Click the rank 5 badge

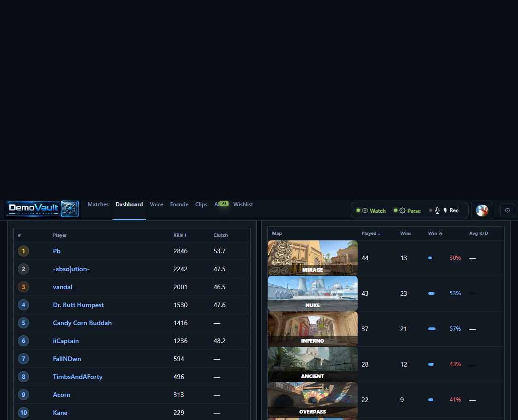click(24, 323)
